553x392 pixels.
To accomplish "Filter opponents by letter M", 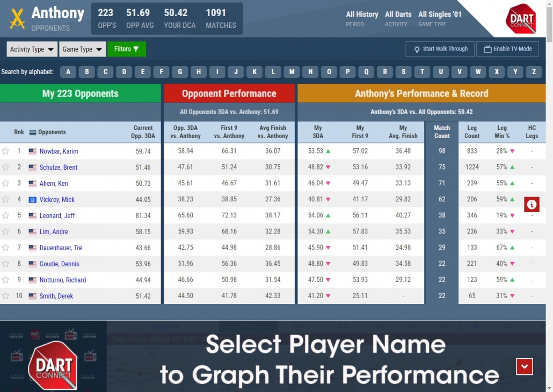I will click(292, 72).
